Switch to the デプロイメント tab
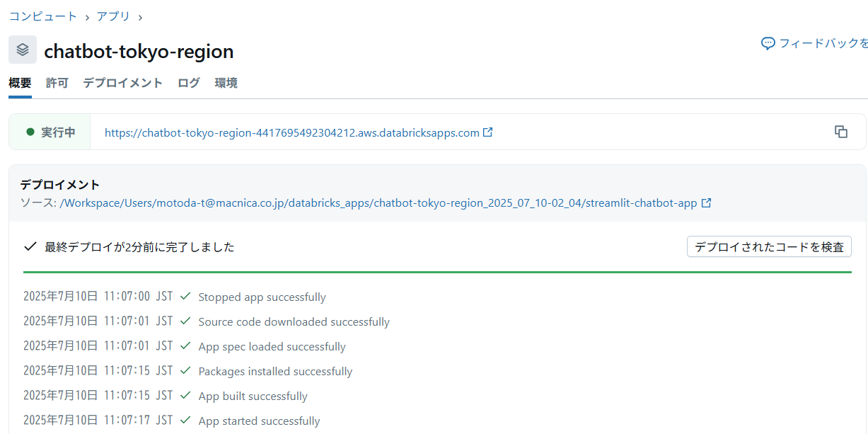Image resolution: width=868 pixels, height=434 pixels. (123, 83)
